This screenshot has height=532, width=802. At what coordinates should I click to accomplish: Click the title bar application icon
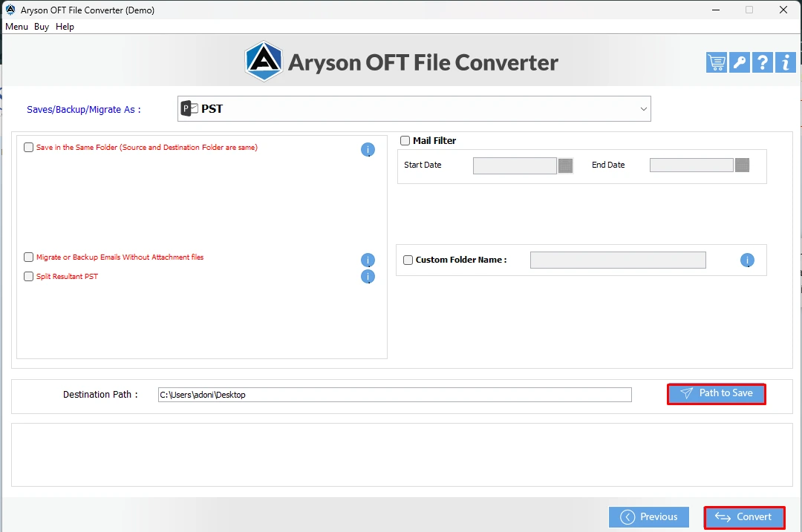(x=10, y=10)
